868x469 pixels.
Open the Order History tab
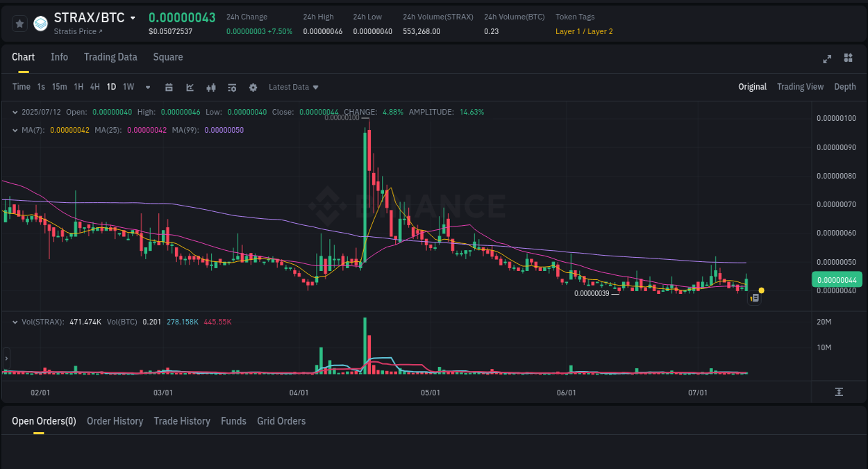(115, 421)
